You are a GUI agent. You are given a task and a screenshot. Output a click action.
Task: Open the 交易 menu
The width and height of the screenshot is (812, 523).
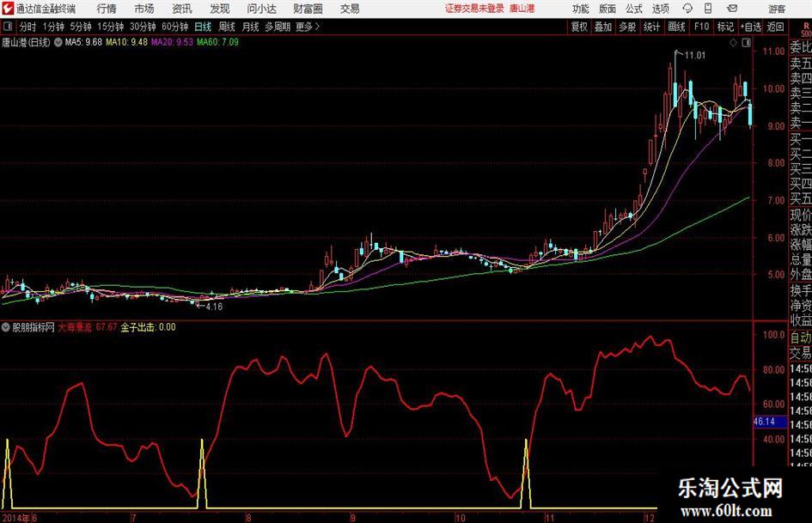350,9
